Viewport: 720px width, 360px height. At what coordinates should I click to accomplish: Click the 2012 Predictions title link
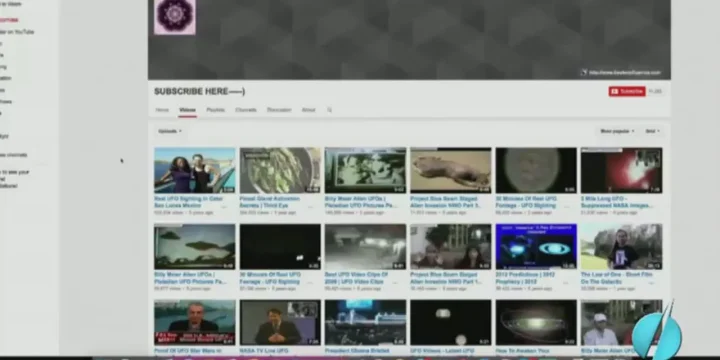click(525, 278)
